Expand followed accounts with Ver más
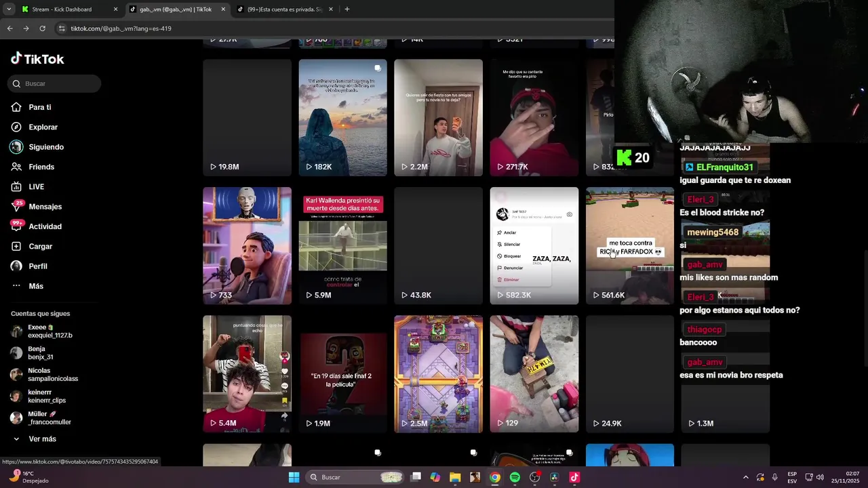 [35, 439]
